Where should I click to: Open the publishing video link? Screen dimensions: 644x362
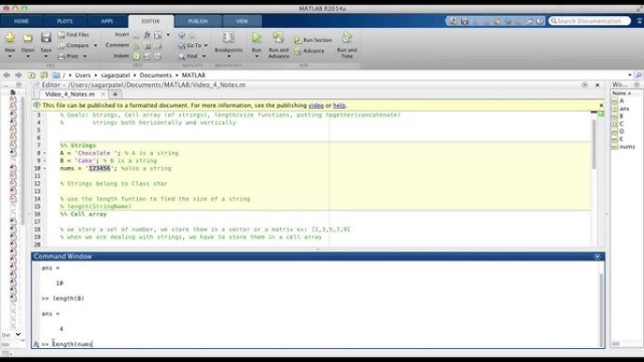pyautogui.click(x=315, y=105)
